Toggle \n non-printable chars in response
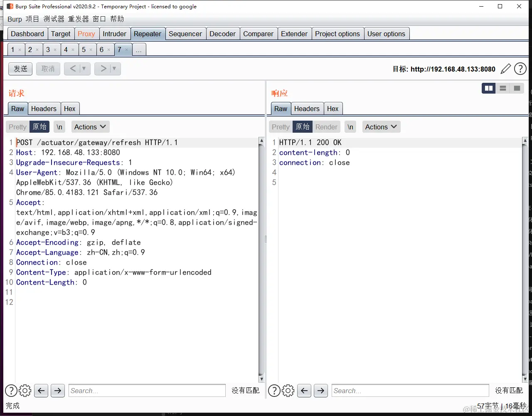The width and height of the screenshot is (532, 416). [x=351, y=127]
